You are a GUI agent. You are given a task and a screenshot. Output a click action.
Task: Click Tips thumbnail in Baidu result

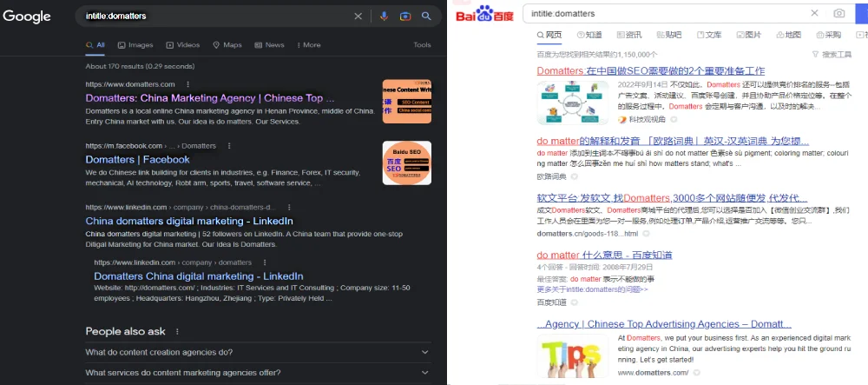(x=573, y=356)
